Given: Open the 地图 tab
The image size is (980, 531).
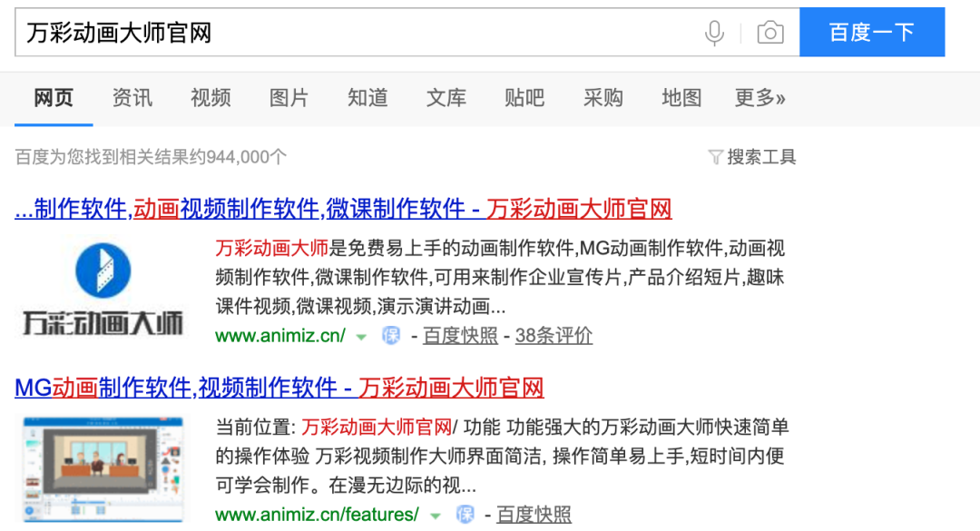Looking at the screenshot, I should 681,98.
